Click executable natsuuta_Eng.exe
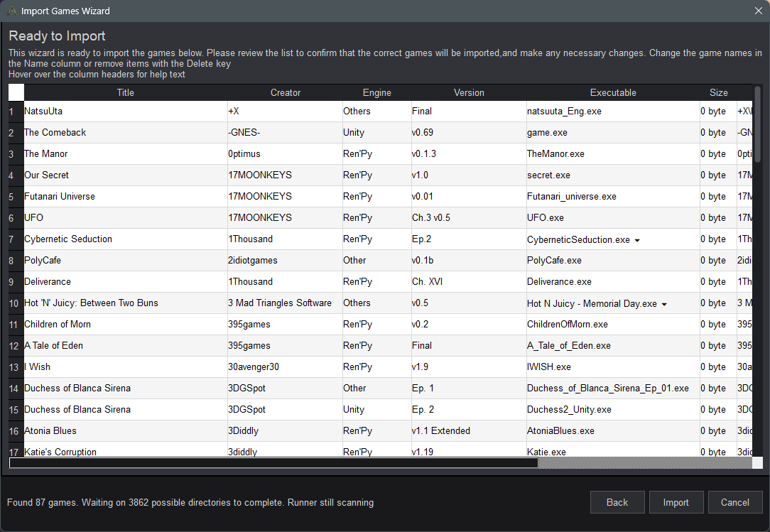This screenshot has width=770, height=532. click(x=613, y=112)
